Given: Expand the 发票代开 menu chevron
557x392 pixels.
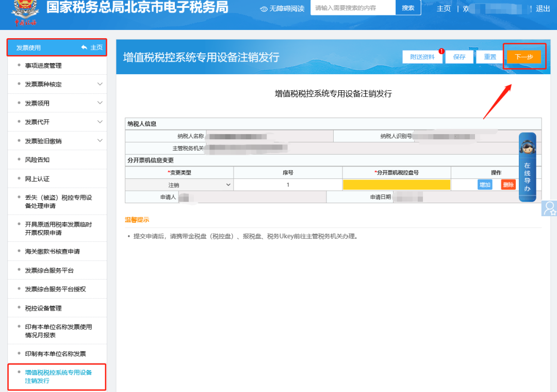Looking at the screenshot, I should pyautogui.click(x=100, y=122).
